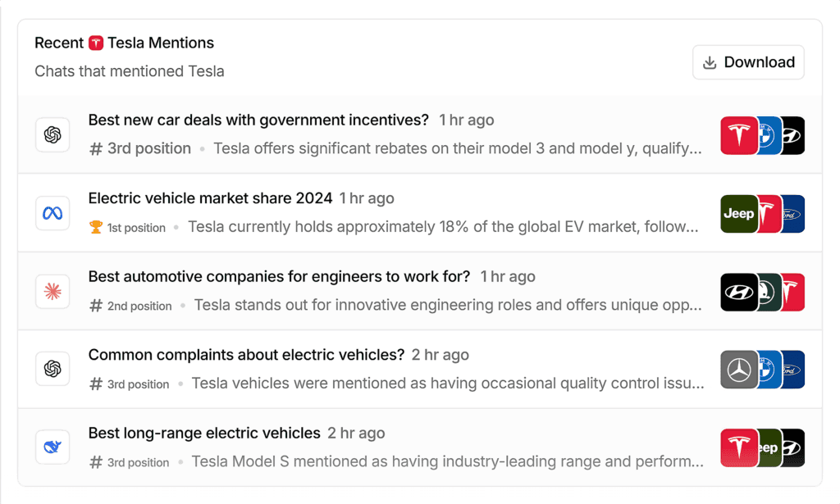Click the ChatGPT icon on the car deals chat

52,134
